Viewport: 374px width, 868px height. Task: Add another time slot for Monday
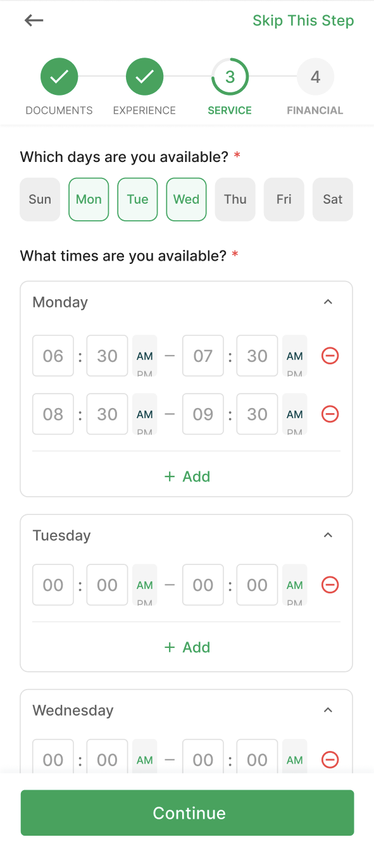tap(187, 476)
